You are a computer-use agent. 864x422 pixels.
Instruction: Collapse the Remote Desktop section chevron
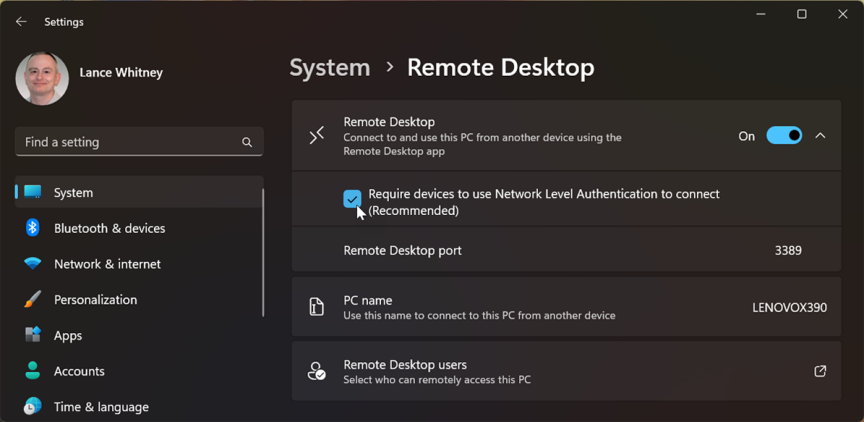click(820, 136)
